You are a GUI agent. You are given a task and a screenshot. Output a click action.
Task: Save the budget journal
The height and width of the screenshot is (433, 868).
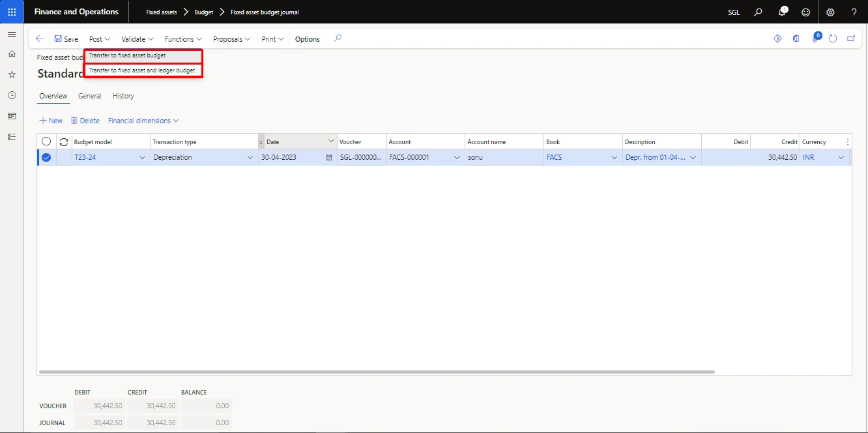[x=66, y=39]
